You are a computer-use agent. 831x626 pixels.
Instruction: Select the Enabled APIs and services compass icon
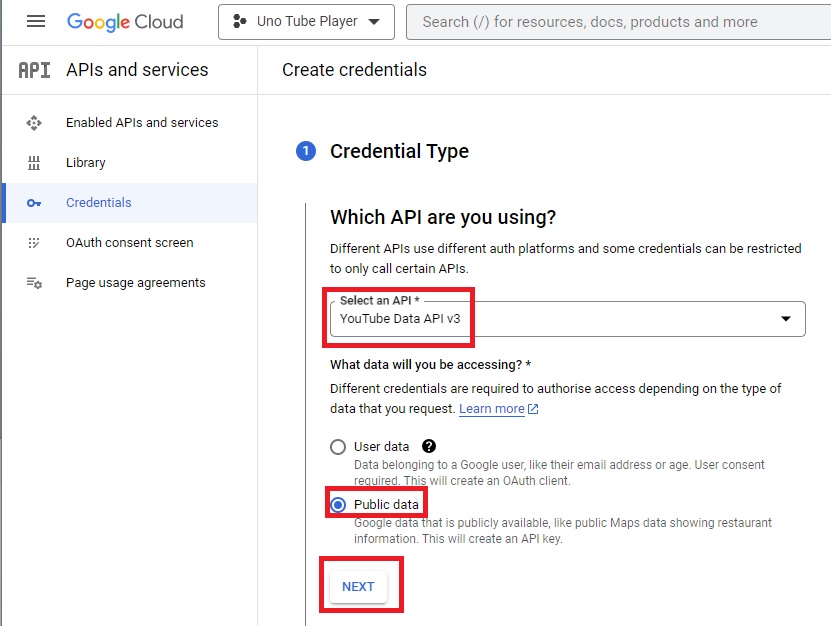pos(33,122)
